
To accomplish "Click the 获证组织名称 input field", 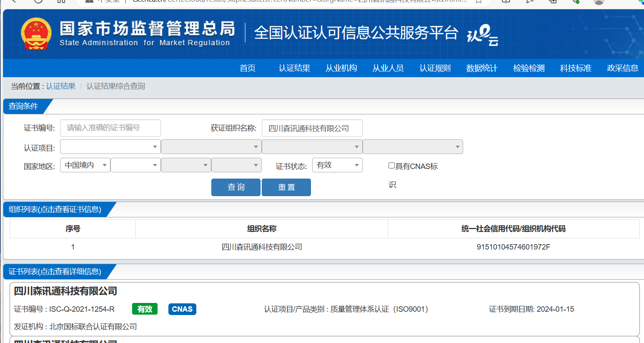I will pos(312,128).
